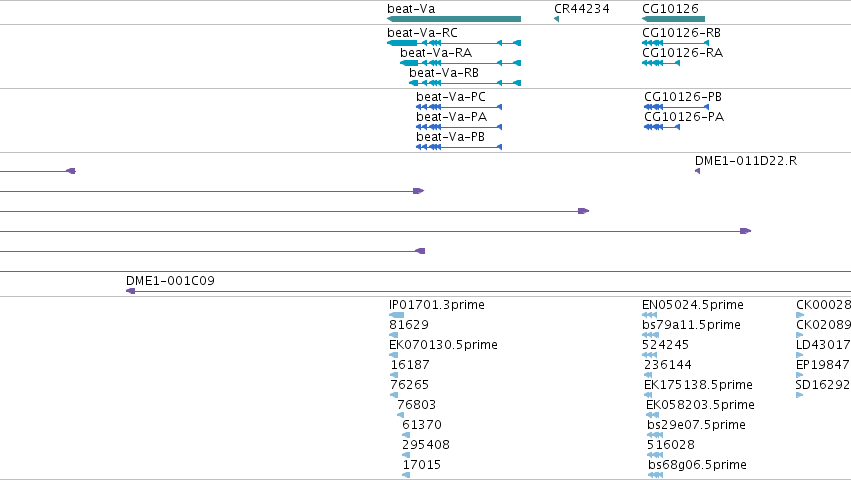
Task: Click the DME1-001C09 purple arrowhead glyph
Action: click(130, 291)
